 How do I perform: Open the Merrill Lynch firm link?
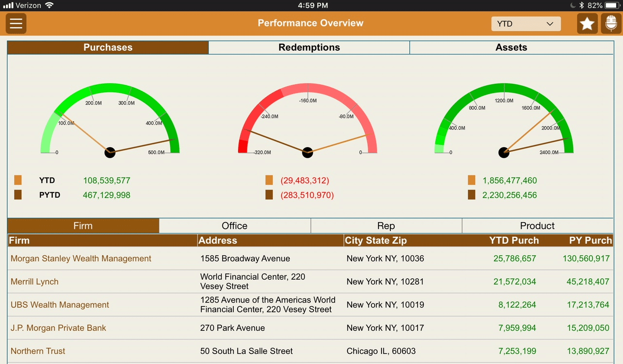(x=35, y=282)
